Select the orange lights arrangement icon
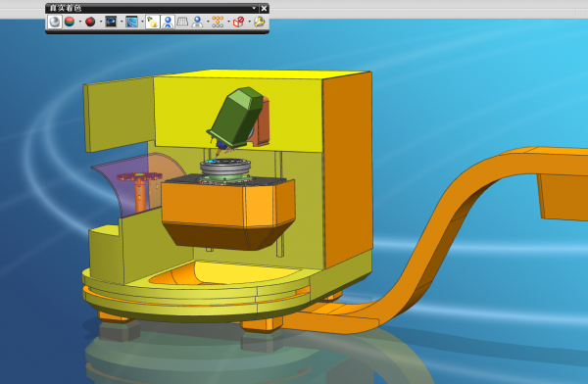The width and height of the screenshot is (588, 384). [218, 22]
